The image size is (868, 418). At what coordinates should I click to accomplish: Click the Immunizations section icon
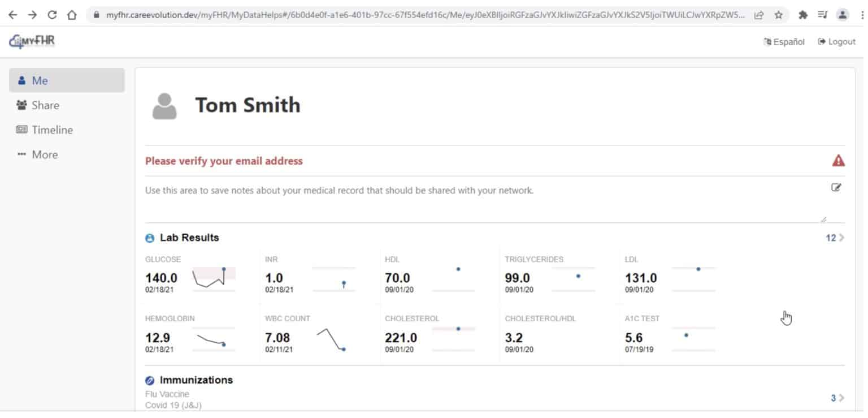tap(149, 380)
